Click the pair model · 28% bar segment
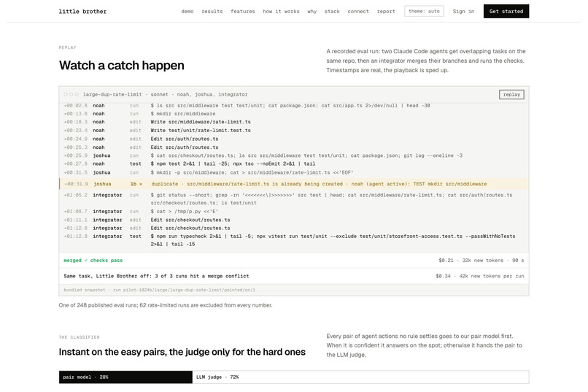 [x=125, y=377]
